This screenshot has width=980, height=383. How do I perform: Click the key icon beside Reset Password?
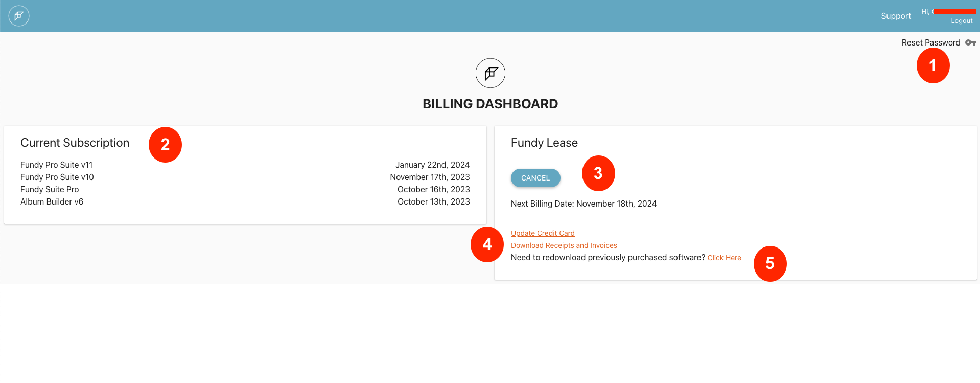(x=970, y=42)
